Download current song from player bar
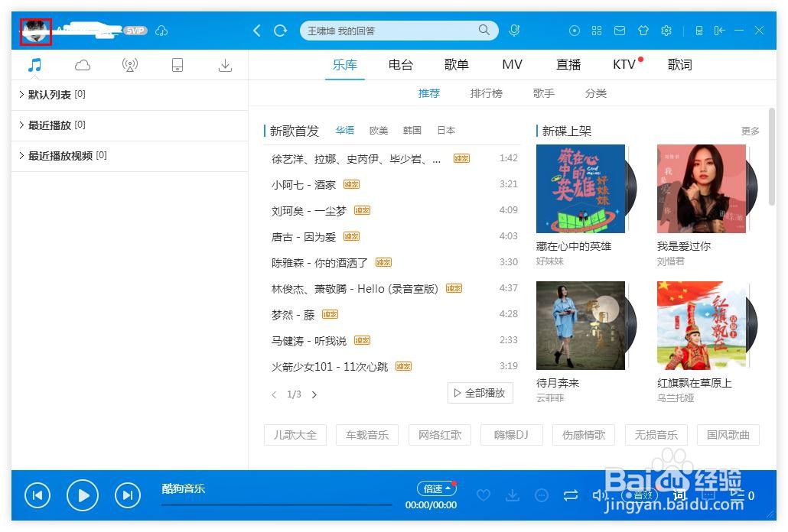 [513, 495]
